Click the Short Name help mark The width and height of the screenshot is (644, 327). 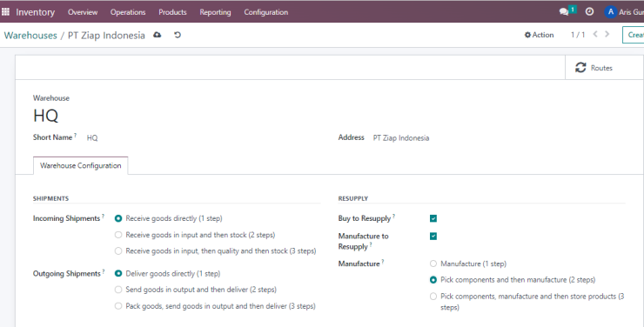tap(75, 135)
